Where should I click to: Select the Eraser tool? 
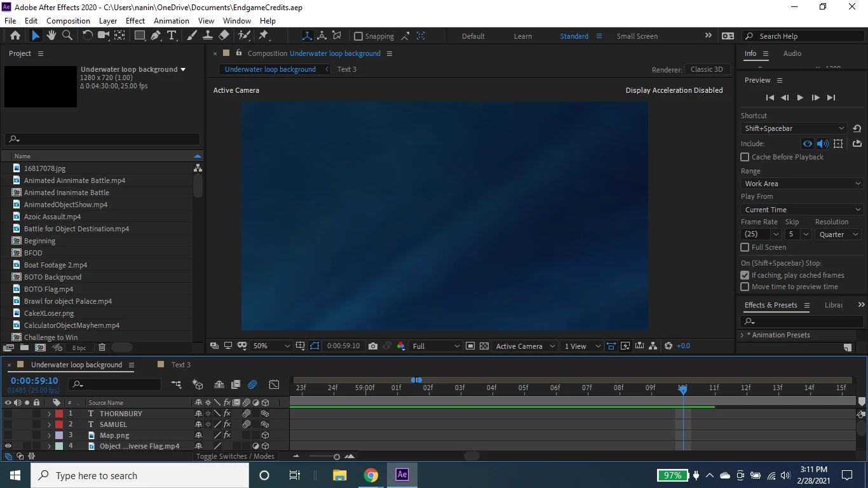(224, 36)
